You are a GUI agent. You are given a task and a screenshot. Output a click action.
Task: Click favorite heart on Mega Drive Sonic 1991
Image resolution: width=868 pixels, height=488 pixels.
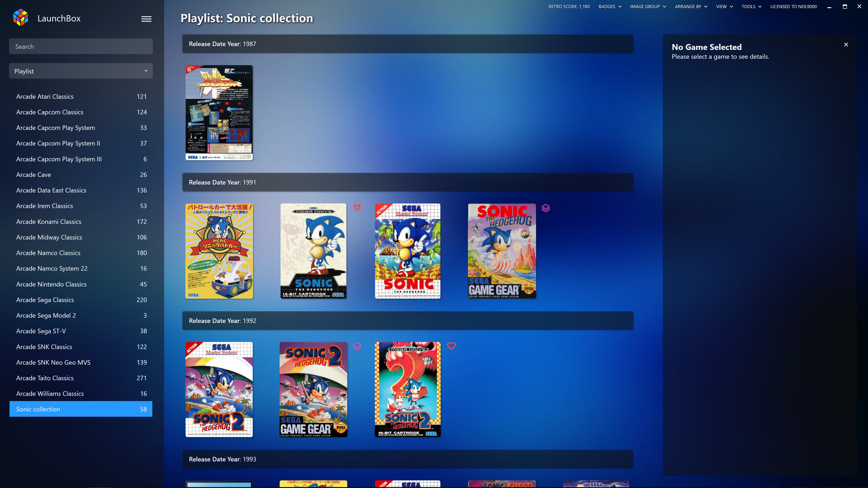click(x=357, y=207)
